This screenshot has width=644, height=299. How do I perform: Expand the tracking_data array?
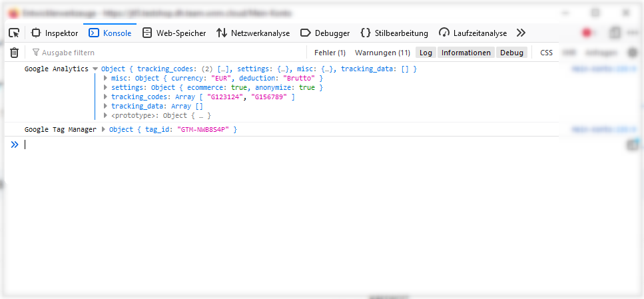(x=105, y=107)
